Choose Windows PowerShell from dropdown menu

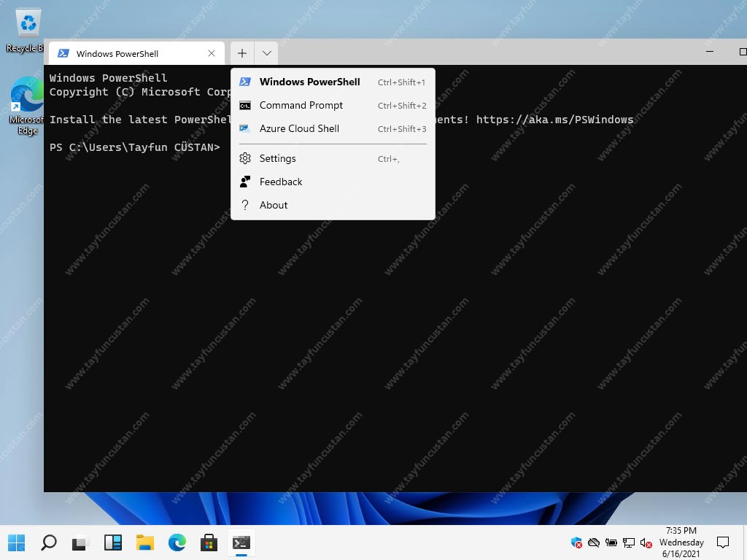333,82
